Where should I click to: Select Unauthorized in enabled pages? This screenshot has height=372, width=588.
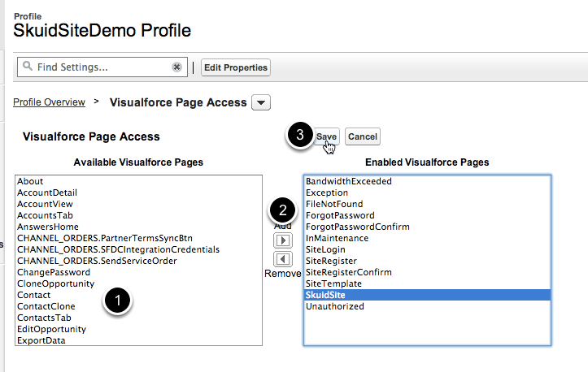[334, 306]
